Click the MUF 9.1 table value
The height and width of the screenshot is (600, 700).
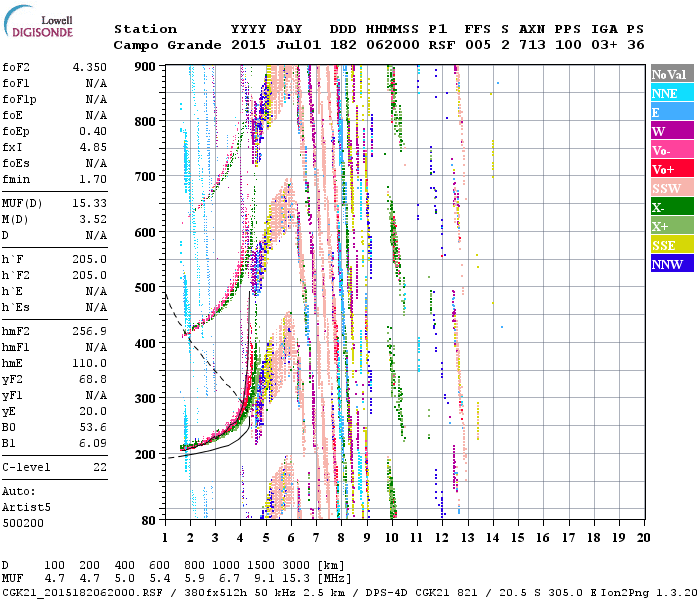264,579
